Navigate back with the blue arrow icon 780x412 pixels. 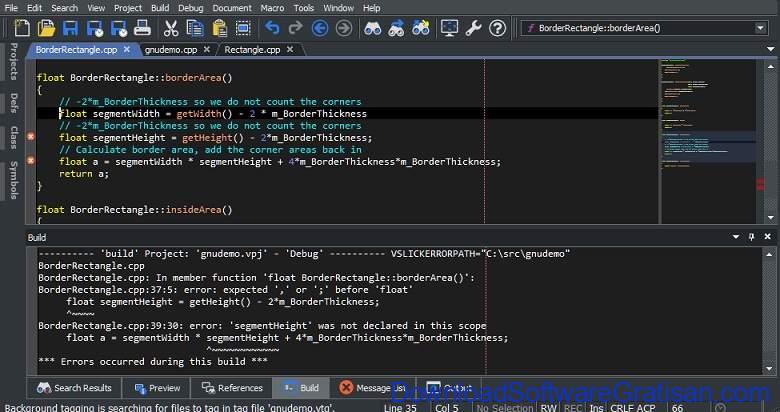(320, 28)
